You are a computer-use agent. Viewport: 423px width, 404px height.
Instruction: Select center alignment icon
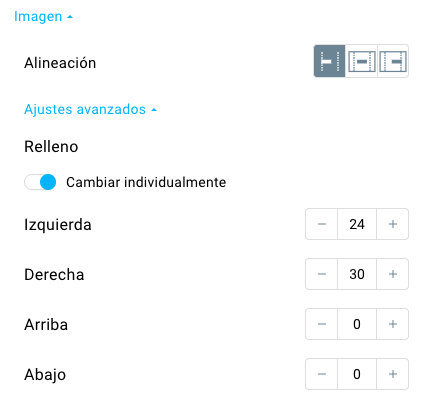pos(361,61)
